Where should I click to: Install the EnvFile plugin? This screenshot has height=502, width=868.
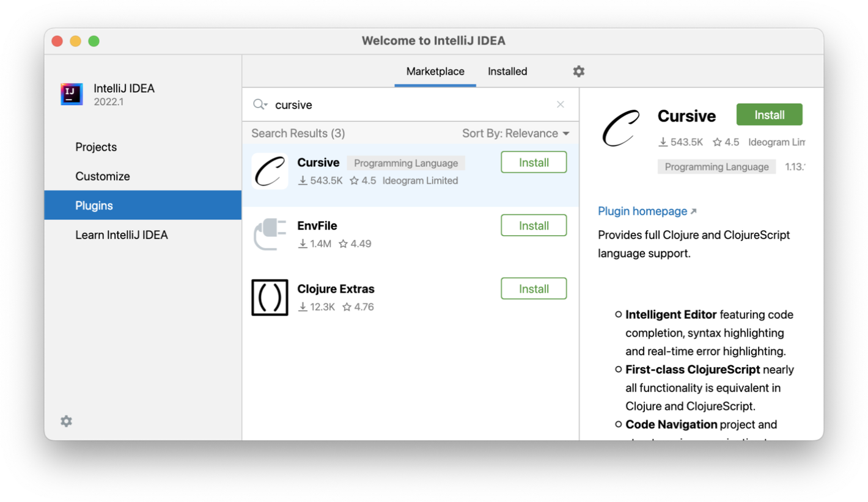tap(534, 225)
